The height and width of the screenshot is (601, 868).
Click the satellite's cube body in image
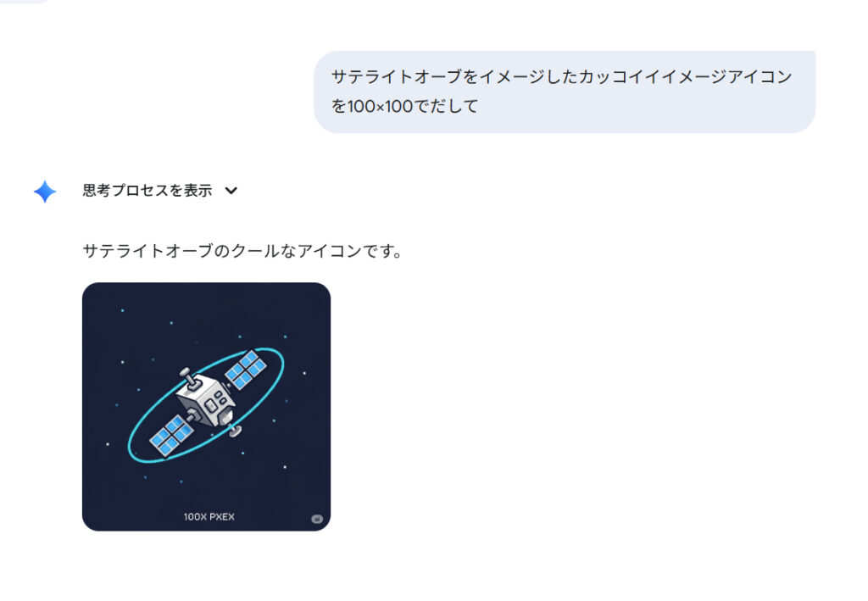click(x=207, y=400)
